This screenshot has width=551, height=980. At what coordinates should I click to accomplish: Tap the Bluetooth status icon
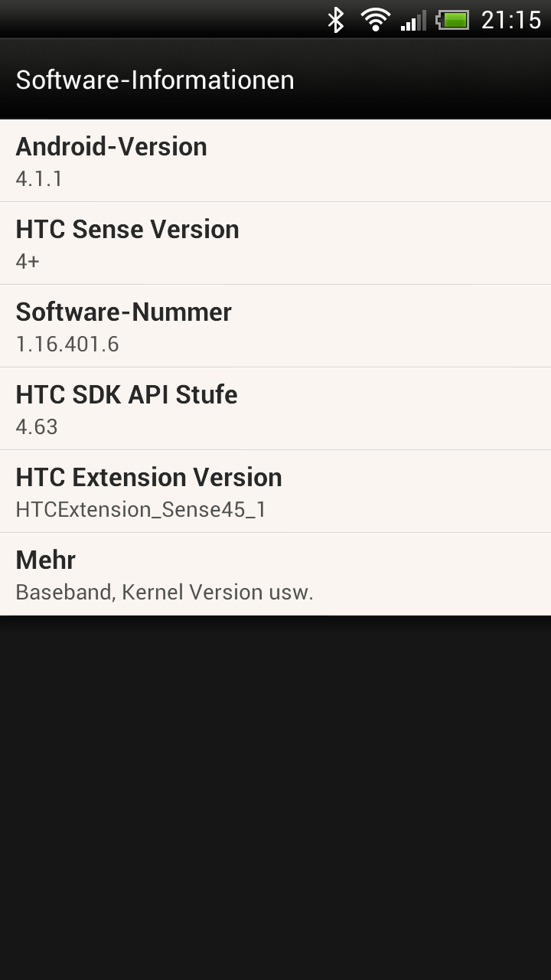336,19
